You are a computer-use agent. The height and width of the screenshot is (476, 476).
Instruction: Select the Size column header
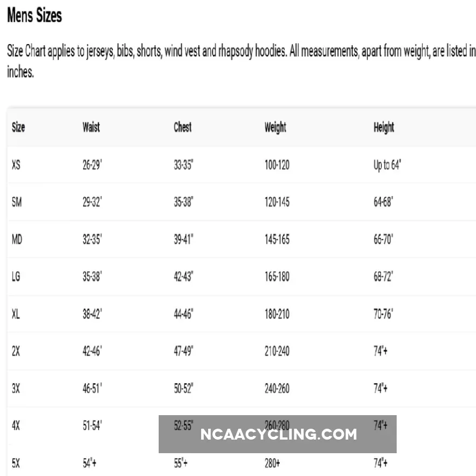pos(18,128)
